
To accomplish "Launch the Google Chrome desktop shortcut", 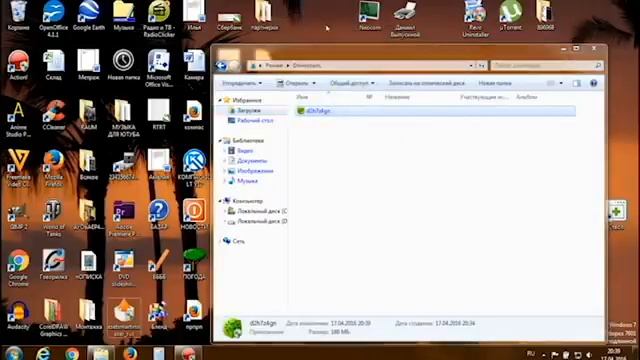I will (x=18, y=268).
